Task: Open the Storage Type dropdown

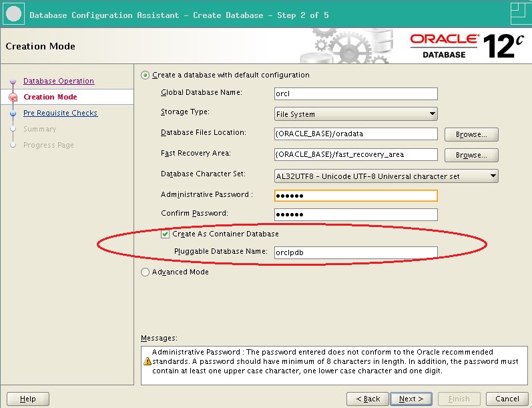Action: 356,114
